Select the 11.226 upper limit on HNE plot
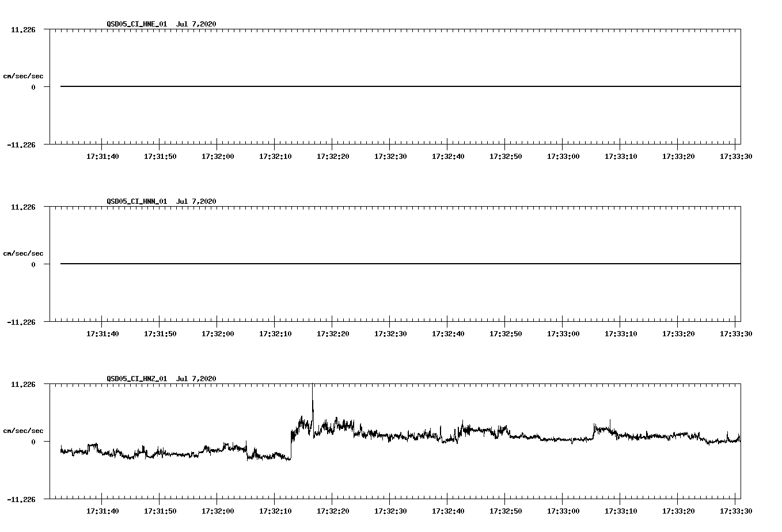782x532 pixels. pos(23,29)
